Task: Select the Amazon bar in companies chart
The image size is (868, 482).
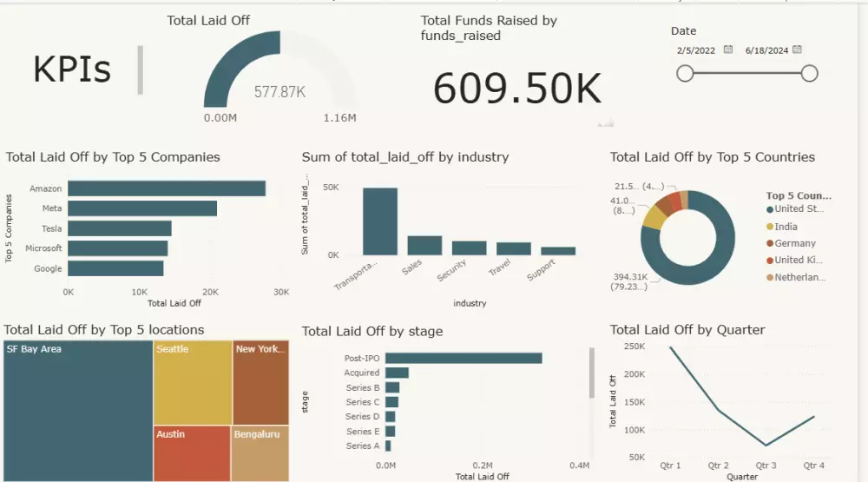Action: point(167,188)
